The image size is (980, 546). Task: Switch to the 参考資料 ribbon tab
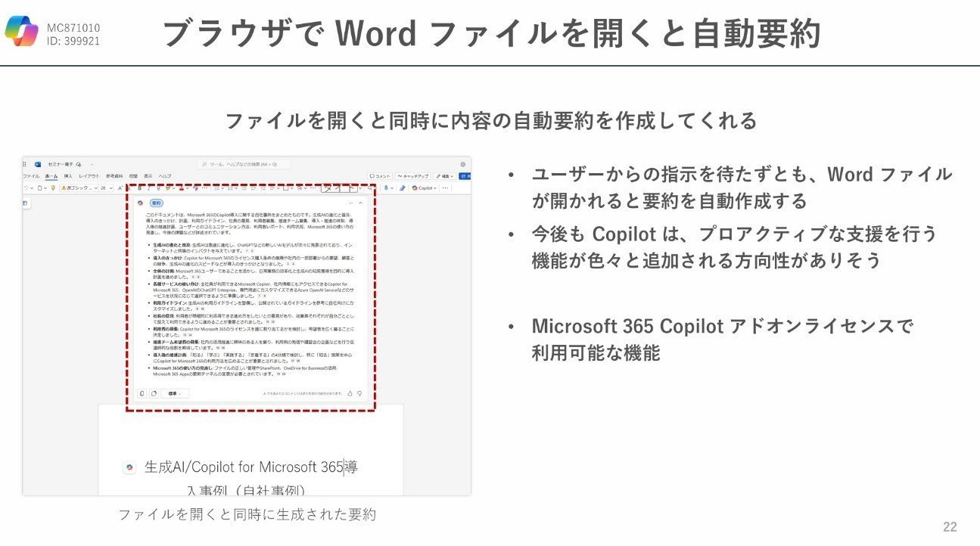pos(114,175)
